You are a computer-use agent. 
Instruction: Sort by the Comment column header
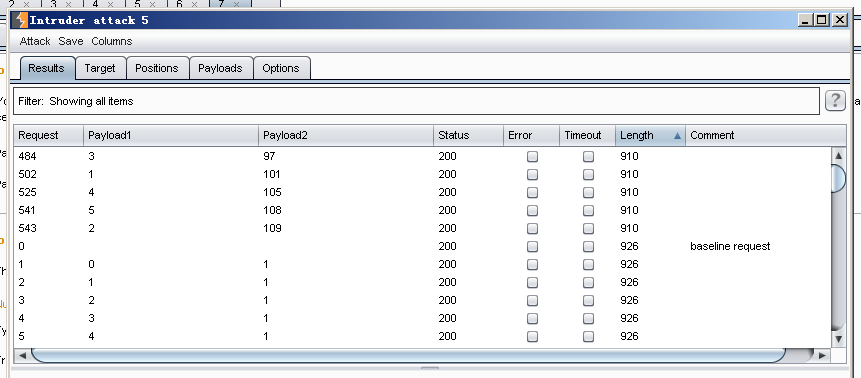(x=766, y=135)
